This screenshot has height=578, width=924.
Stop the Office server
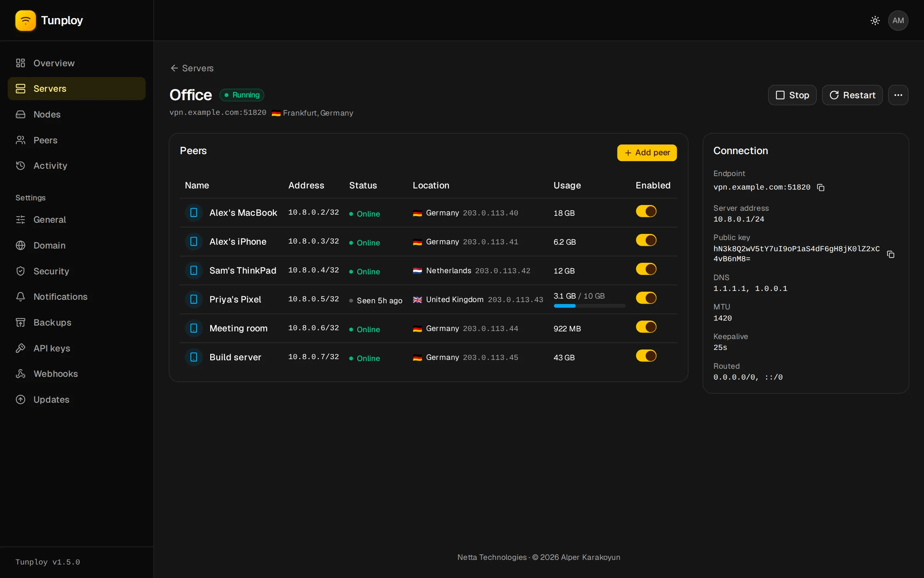[x=792, y=95]
